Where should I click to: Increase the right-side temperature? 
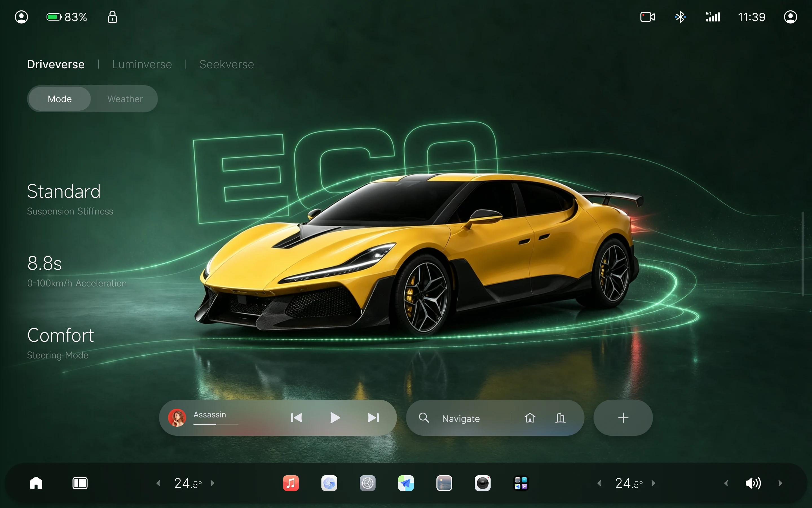click(653, 483)
